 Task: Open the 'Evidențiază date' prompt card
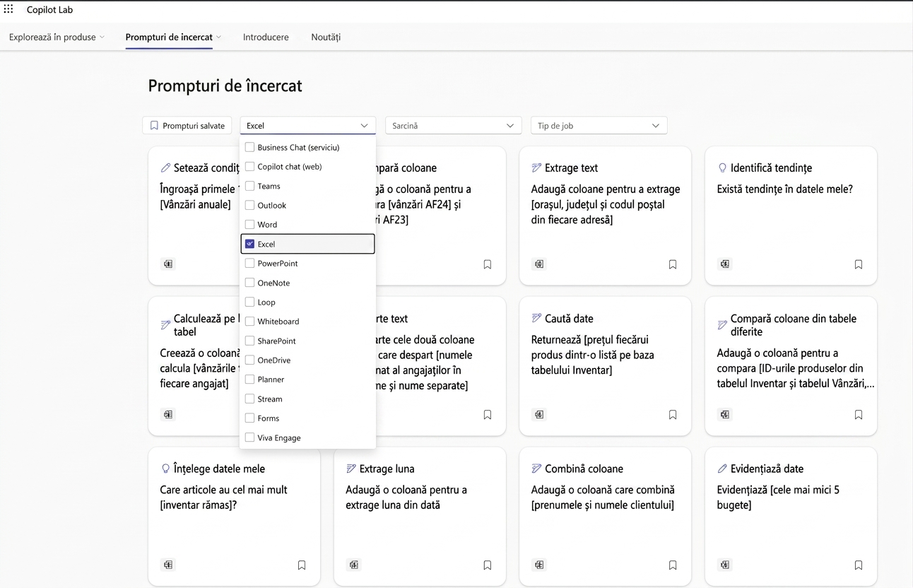pyautogui.click(x=791, y=517)
